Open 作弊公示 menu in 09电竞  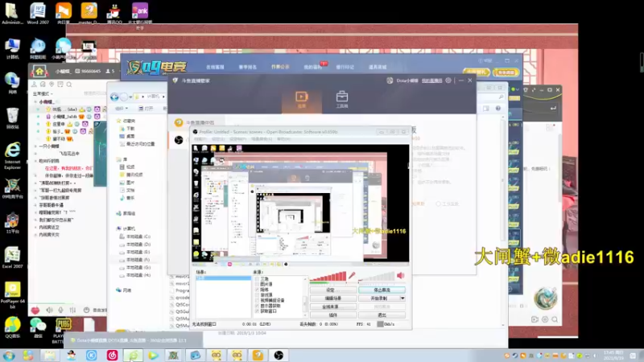click(x=280, y=67)
